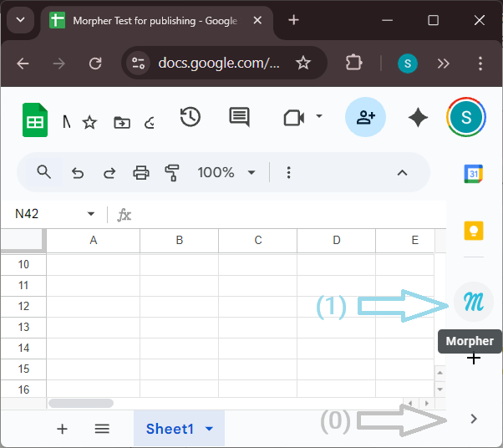Show comments panel
Image resolution: width=503 pixels, height=448 pixels.
click(x=239, y=118)
